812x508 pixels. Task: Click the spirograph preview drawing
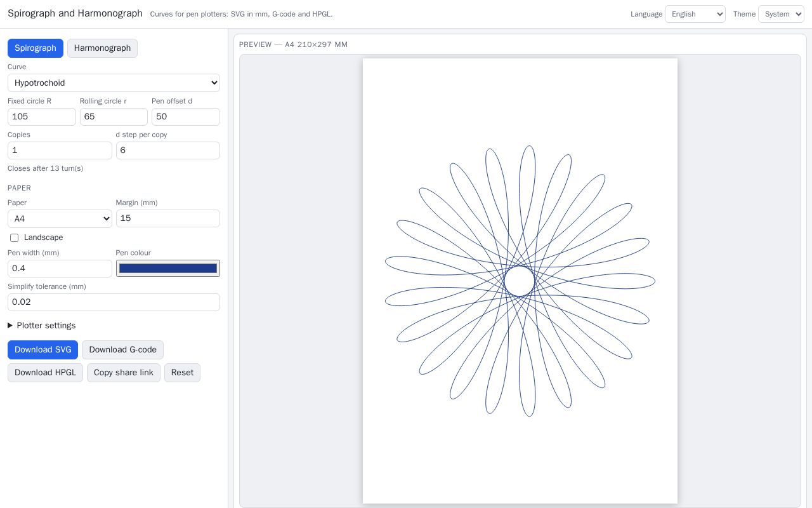(x=520, y=281)
